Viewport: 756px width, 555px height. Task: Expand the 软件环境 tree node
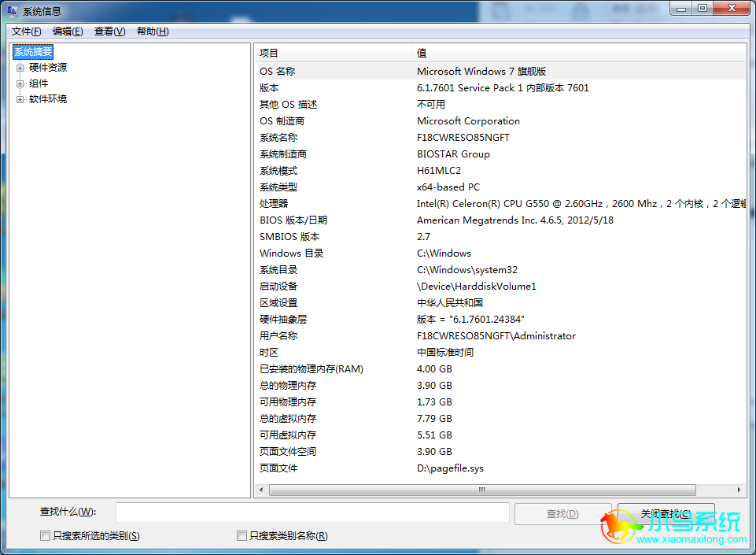click(20, 99)
